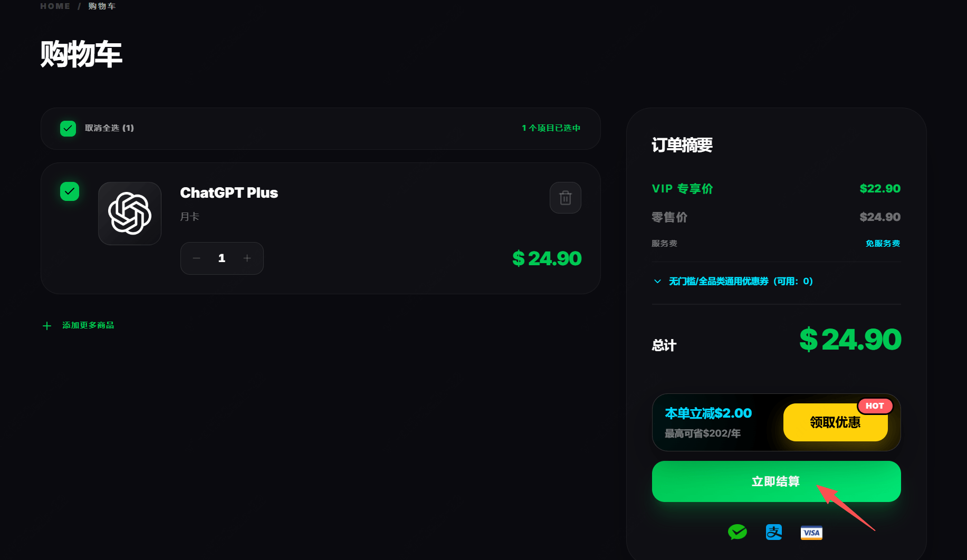The height and width of the screenshot is (560, 967).
Task: Expand the 无门槛/全品类通用优惠券 coupon section
Action: coord(740,282)
